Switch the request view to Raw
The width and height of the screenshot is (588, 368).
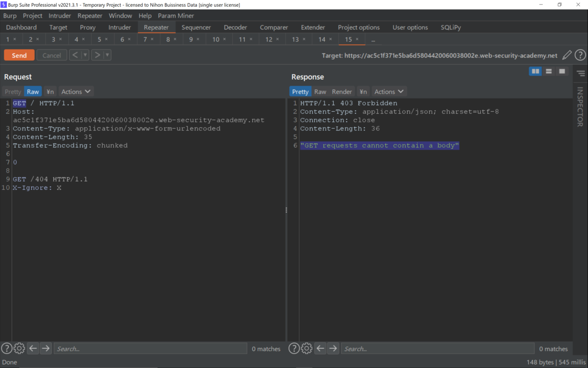coord(33,92)
